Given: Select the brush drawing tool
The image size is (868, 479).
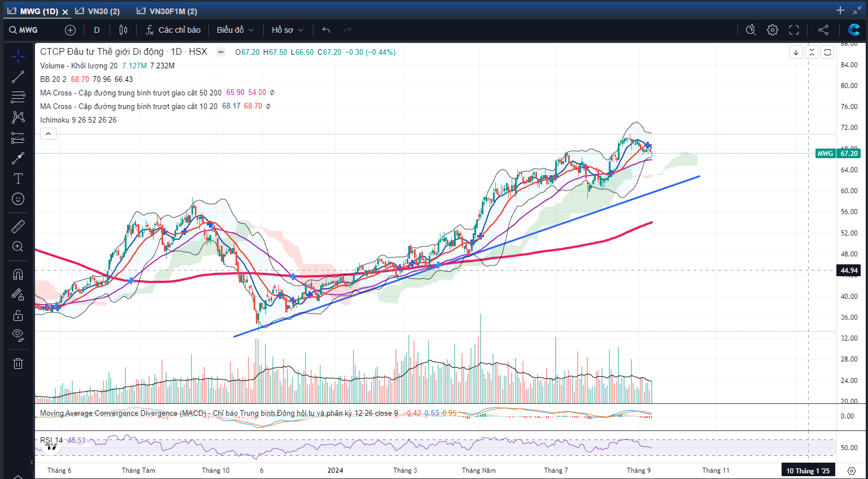Looking at the screenshot, I should coord(18,158).
